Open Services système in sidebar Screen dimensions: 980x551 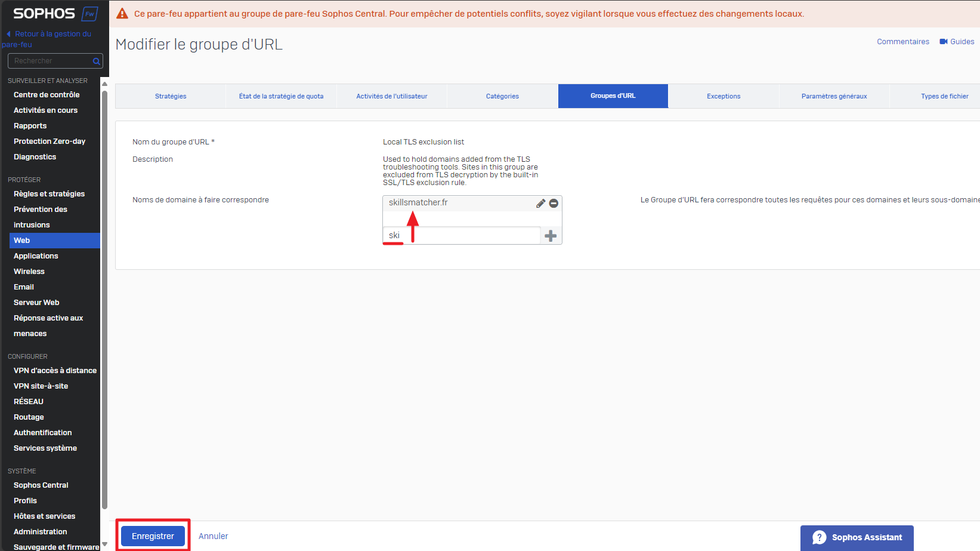click(x=45, y=448)
